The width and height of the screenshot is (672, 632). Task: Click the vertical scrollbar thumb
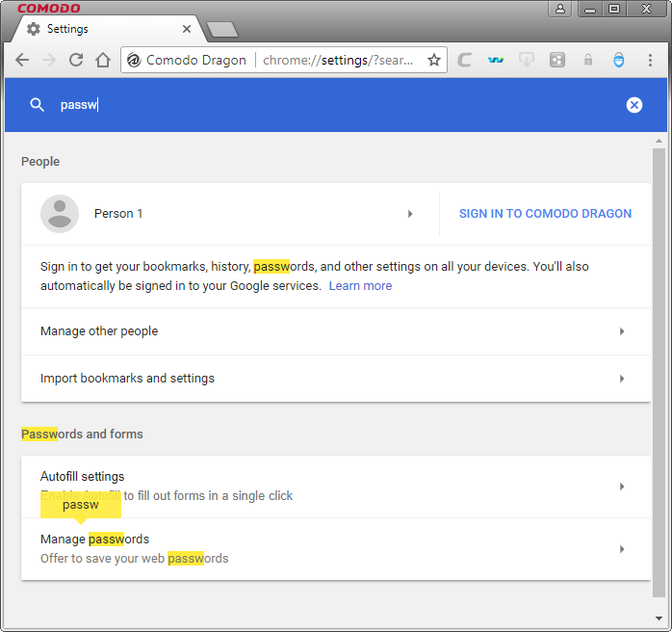coord(659,373)
